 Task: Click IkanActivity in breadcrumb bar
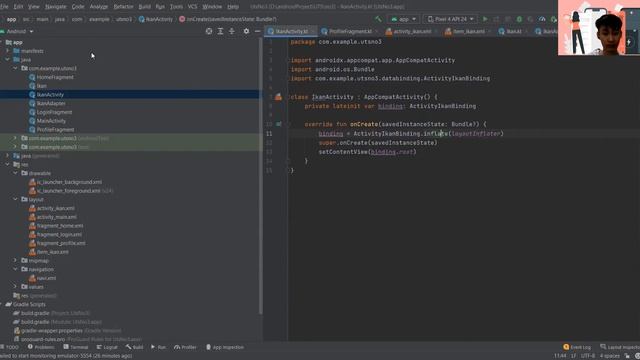coord(156,19)
